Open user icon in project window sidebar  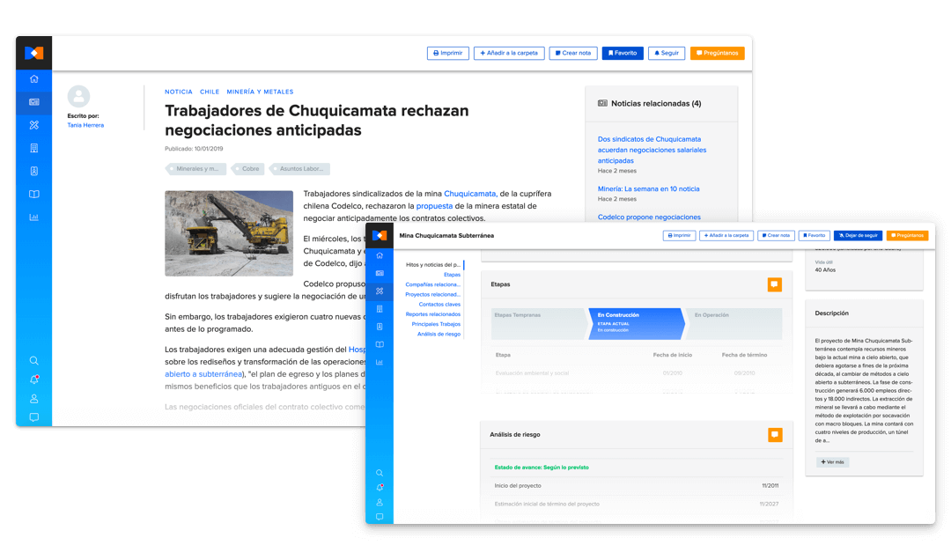click(x=380, y=503)
